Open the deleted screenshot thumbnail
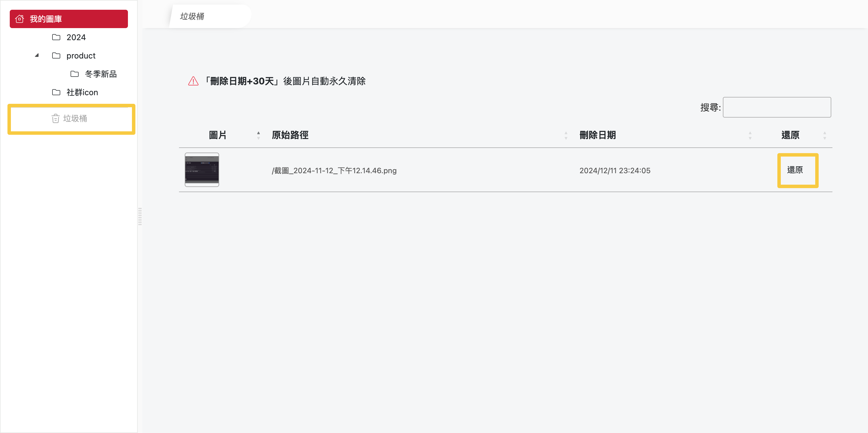Screen dimensions: 868x433 (202, 170)
